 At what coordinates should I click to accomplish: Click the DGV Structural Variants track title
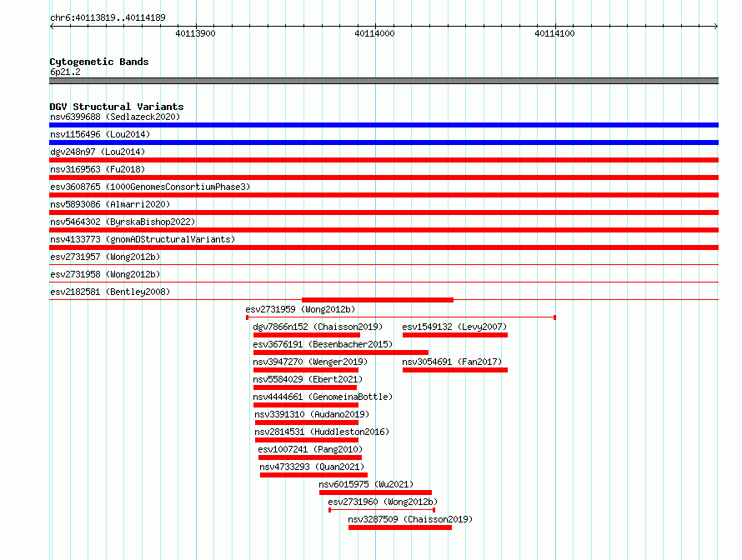coord(117,107)
